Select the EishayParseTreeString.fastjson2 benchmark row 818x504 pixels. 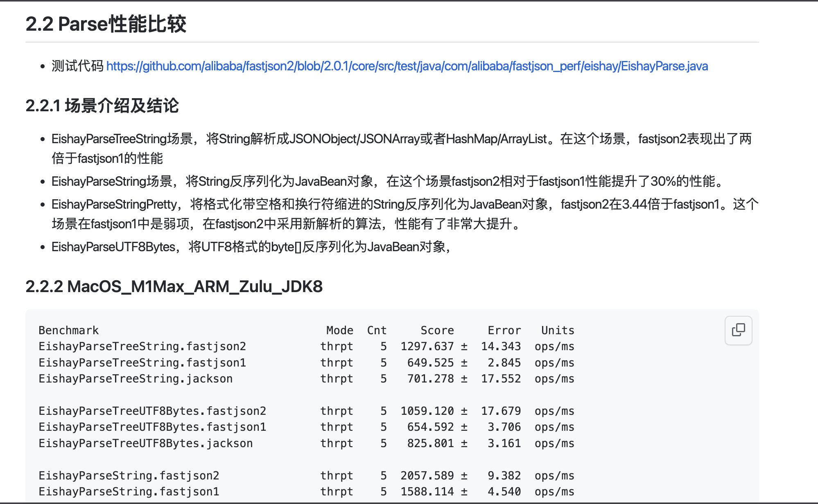coord(142,346)
